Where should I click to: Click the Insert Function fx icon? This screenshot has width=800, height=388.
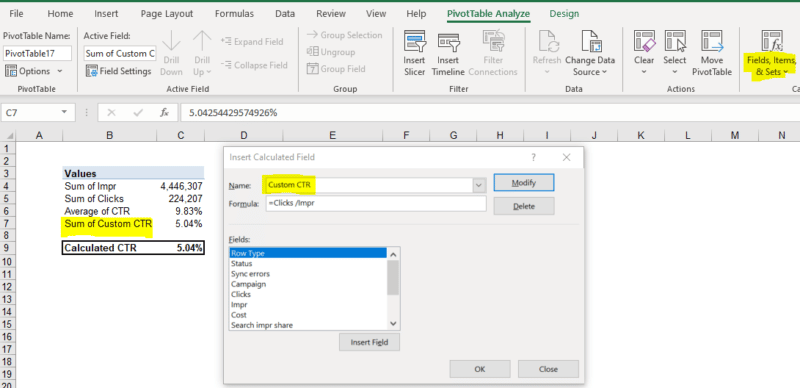tap(164, 112)
